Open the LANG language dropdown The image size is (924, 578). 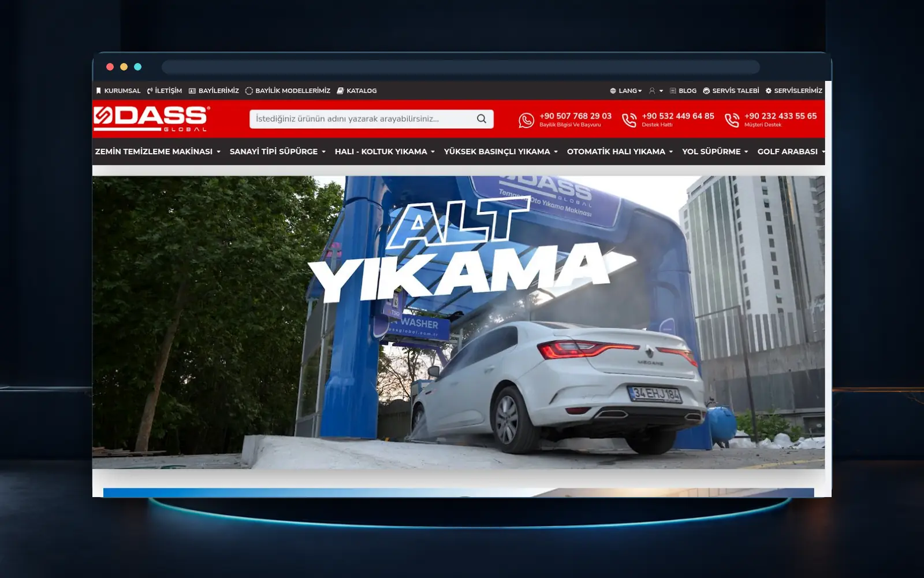626,91
